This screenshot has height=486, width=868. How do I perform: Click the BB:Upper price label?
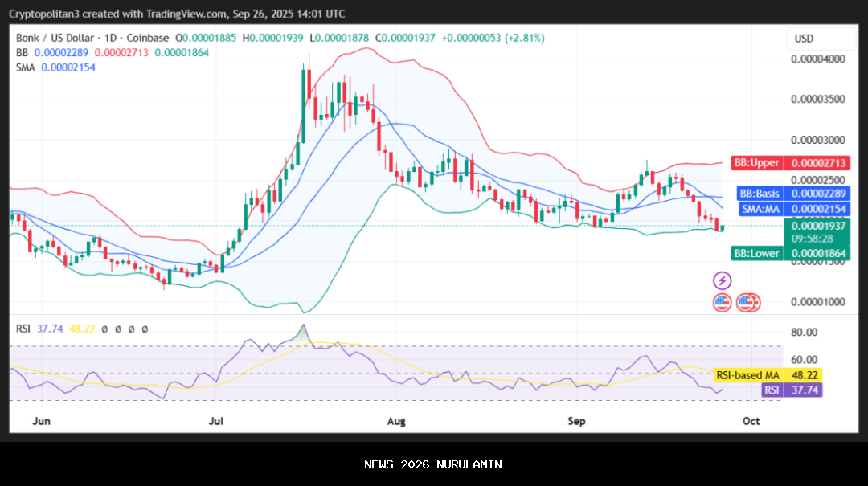tap(755, 163)
